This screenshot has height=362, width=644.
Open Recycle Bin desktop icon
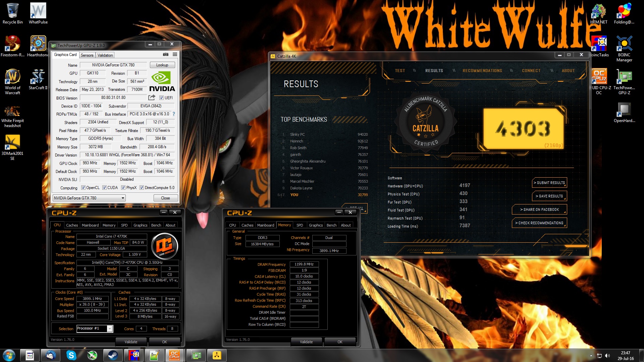pos(13,13)
